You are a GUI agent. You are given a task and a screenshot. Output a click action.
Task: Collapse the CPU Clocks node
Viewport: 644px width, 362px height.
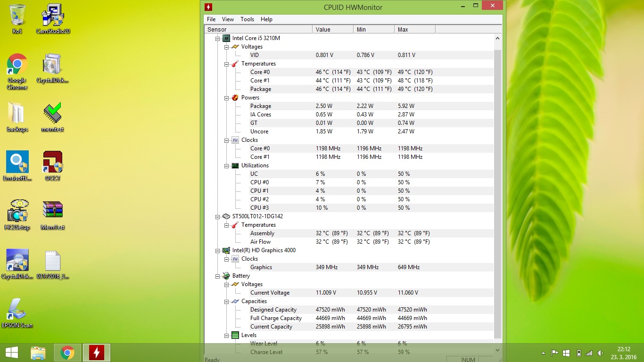click(226, 140)
